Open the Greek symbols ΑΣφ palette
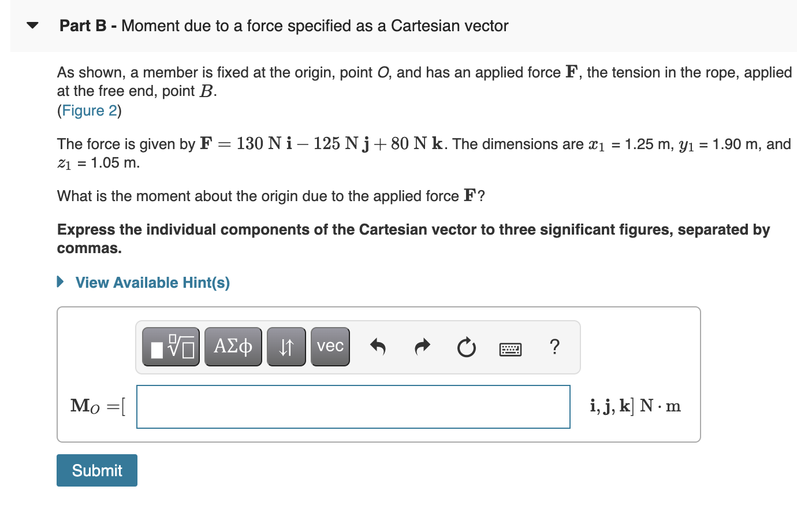The height and width of the screenshot is (512, 812). click(x=233, y=346)
